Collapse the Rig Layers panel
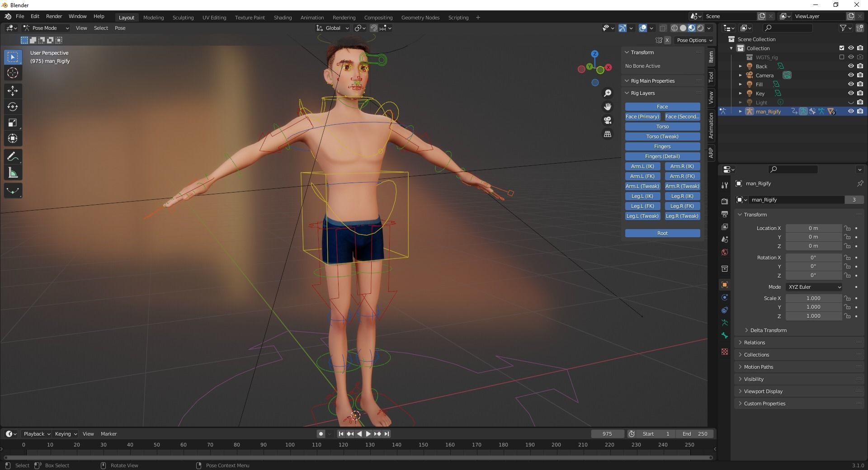868x470 pixels. pos(662,93)
